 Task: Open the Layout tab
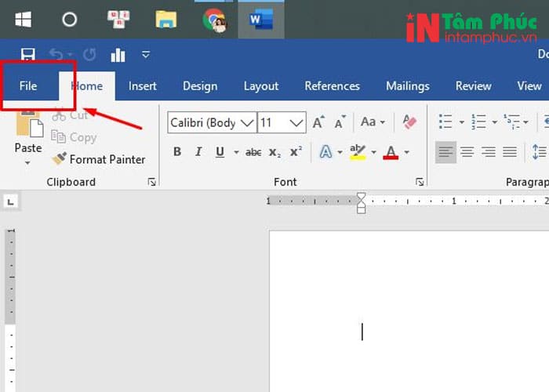pyautogui.click(x=261, y=86)
